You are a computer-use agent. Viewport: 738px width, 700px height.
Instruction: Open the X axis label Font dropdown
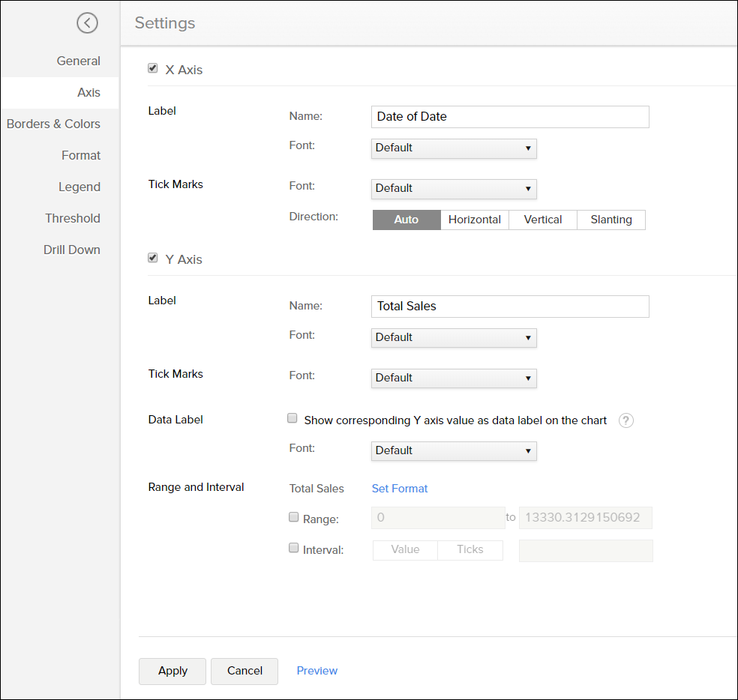[x=454, y=148]
